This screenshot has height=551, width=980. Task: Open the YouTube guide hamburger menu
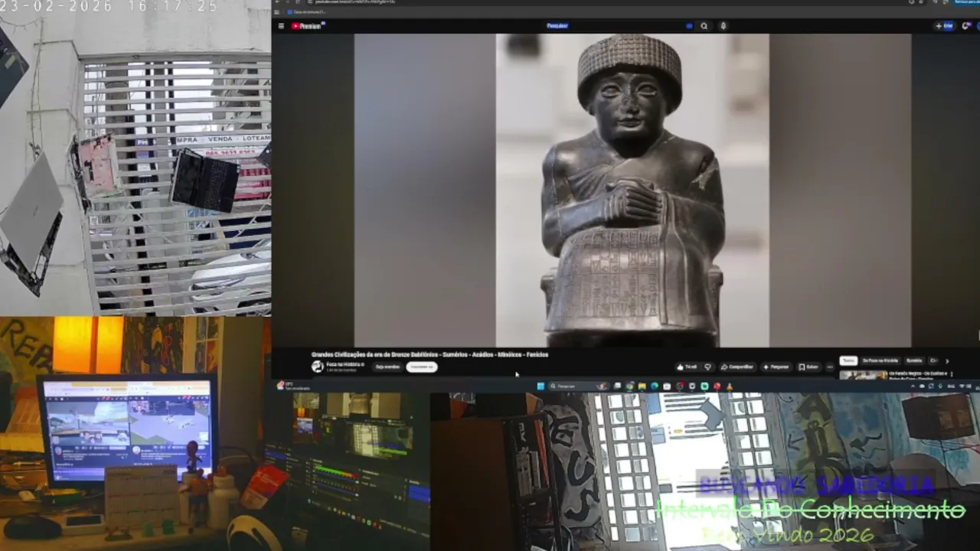click(x=281, y=26)
